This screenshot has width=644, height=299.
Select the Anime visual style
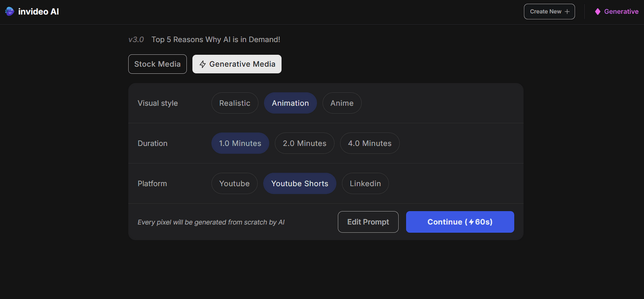pos(342,103)
